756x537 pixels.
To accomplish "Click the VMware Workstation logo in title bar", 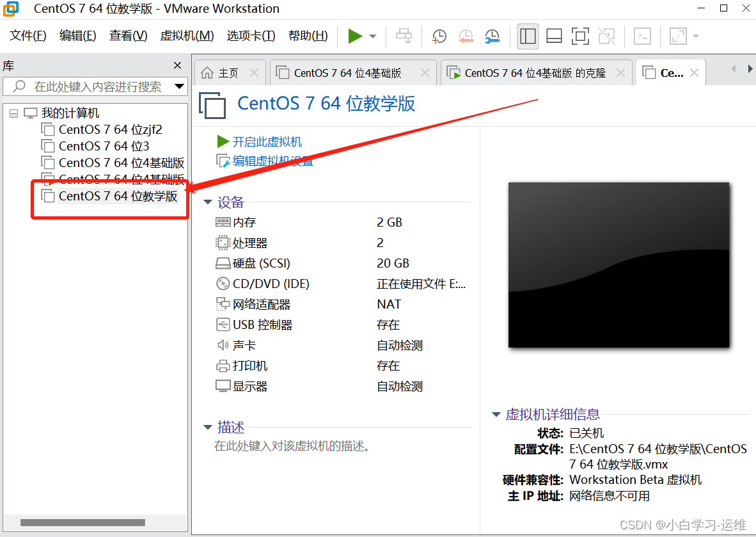I will (11, 9).
